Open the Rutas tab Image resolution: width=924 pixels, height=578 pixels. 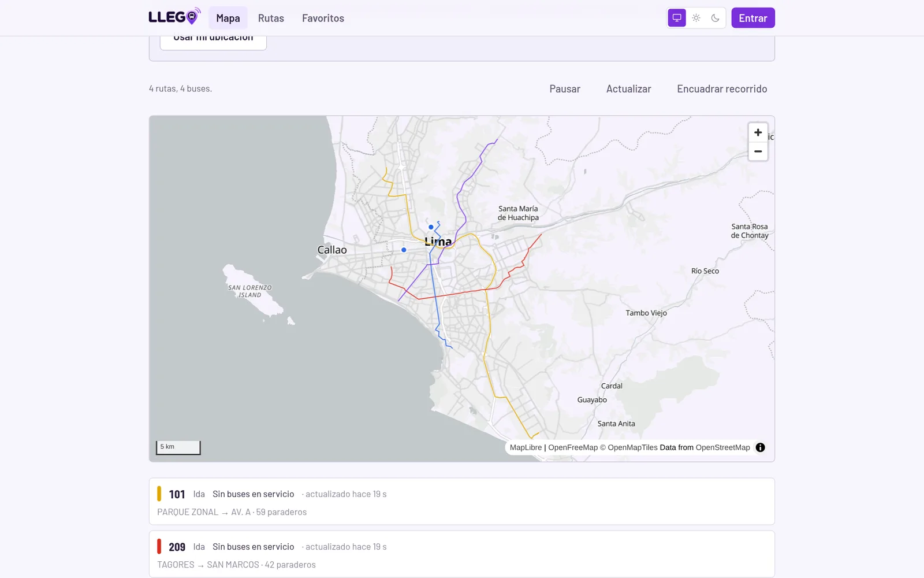[x=271, y=18]
